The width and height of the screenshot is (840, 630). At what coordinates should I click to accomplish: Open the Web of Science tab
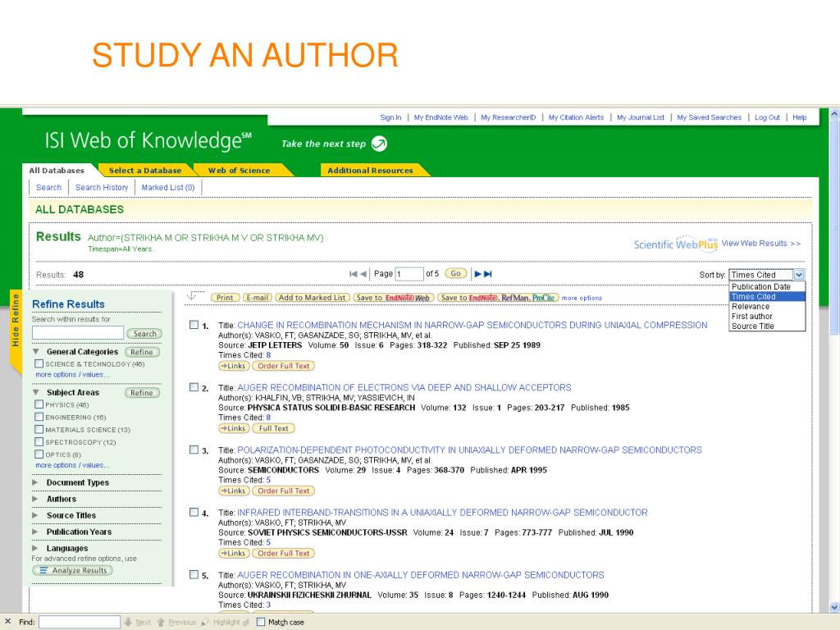click(240, 171)
